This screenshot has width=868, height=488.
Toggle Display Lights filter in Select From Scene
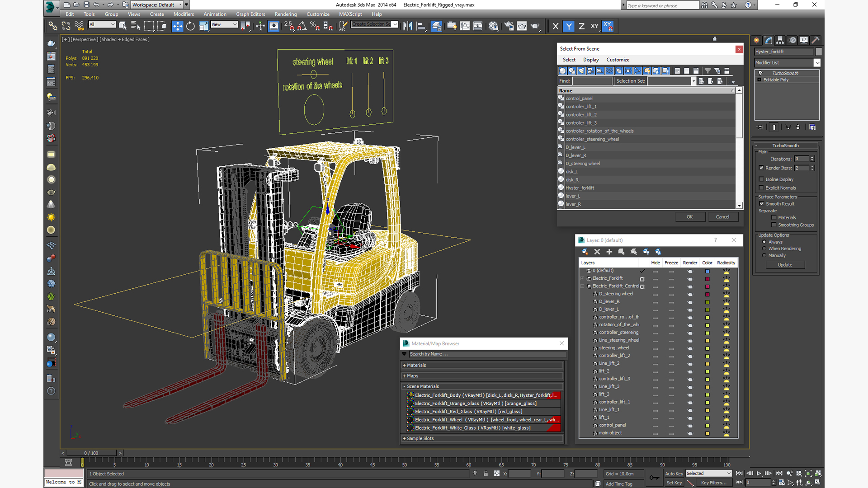(581, 71)
